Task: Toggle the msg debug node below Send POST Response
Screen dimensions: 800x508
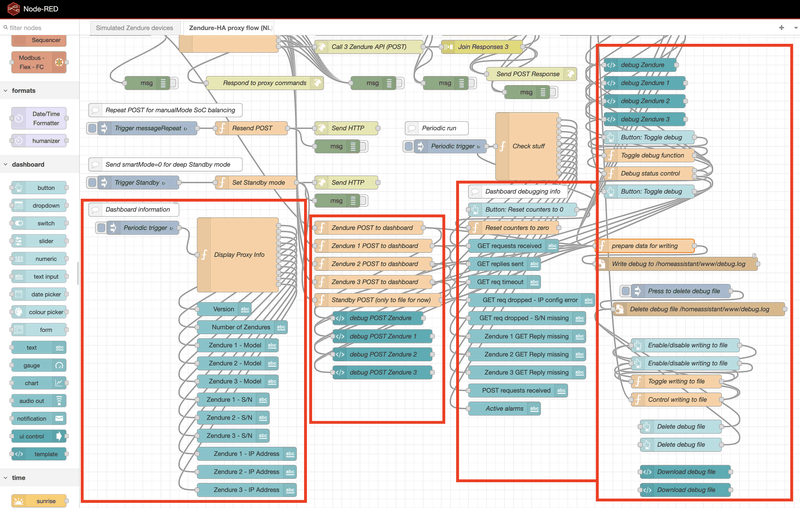Action: tap(554, 92)
